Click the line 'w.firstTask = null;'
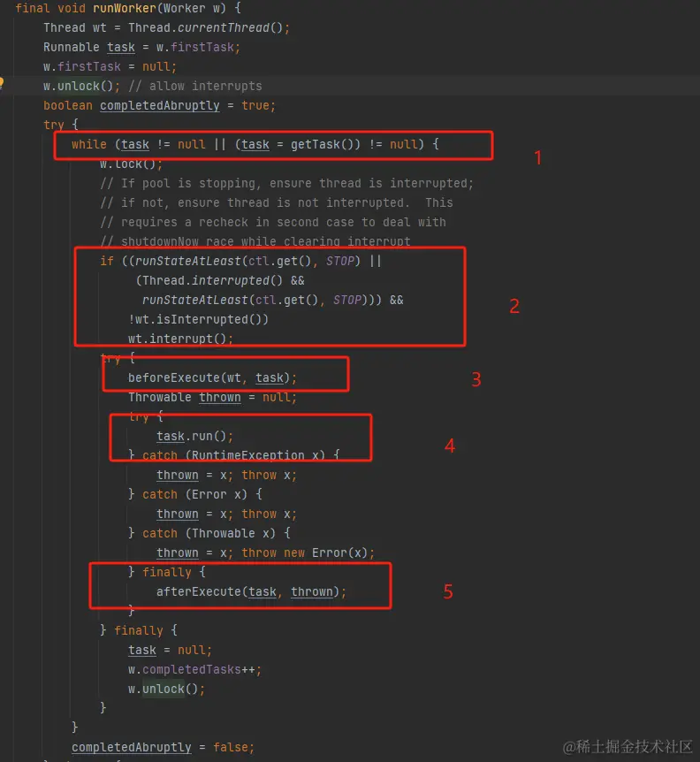Viewport: 700px width, 762px height. click(110, 66)
